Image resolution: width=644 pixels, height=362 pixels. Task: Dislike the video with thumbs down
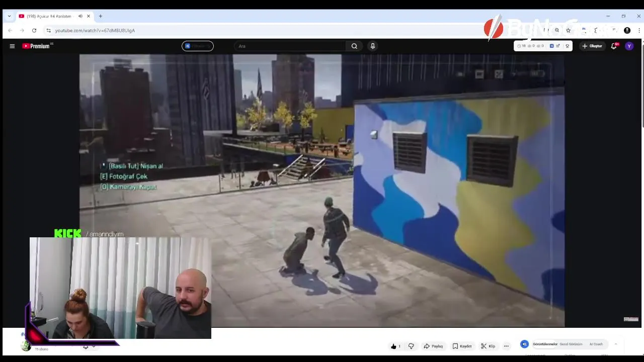411,346
